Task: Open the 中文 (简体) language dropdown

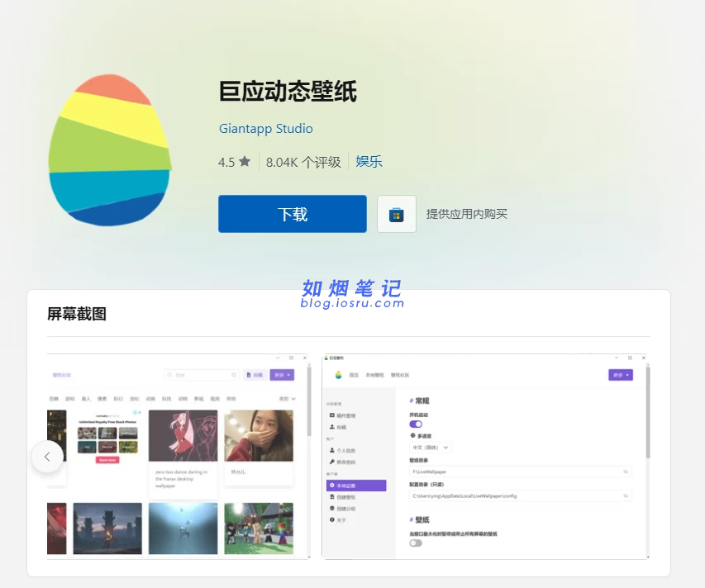Action: [x=431, y=448]
